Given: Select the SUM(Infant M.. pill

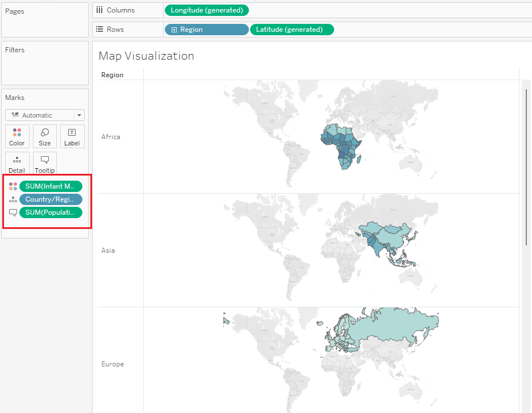Looking at the screenshot, I should (51, 186).
